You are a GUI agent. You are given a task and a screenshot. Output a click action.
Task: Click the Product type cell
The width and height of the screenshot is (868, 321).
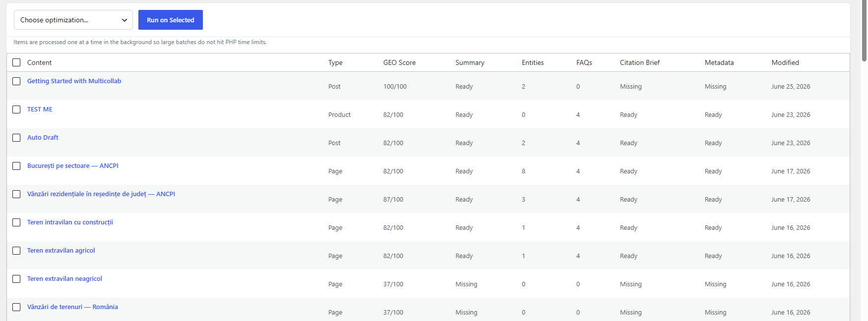point(339,115)
